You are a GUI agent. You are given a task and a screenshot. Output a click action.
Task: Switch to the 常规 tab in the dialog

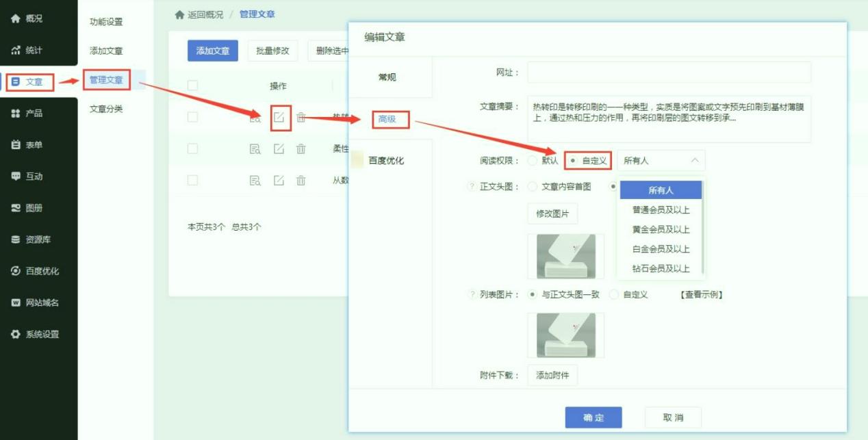(x=388, y=78)
